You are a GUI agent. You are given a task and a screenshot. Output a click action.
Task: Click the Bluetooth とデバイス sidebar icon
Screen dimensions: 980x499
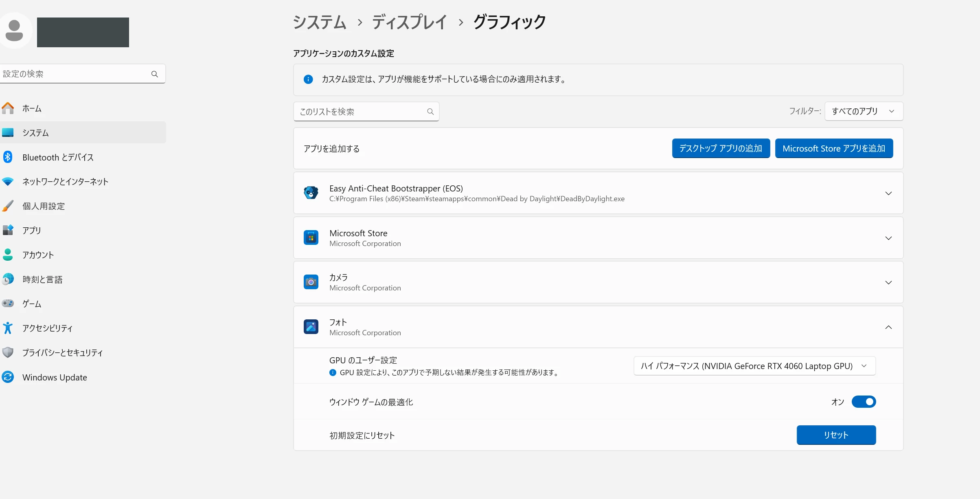(x=8, y=157)
